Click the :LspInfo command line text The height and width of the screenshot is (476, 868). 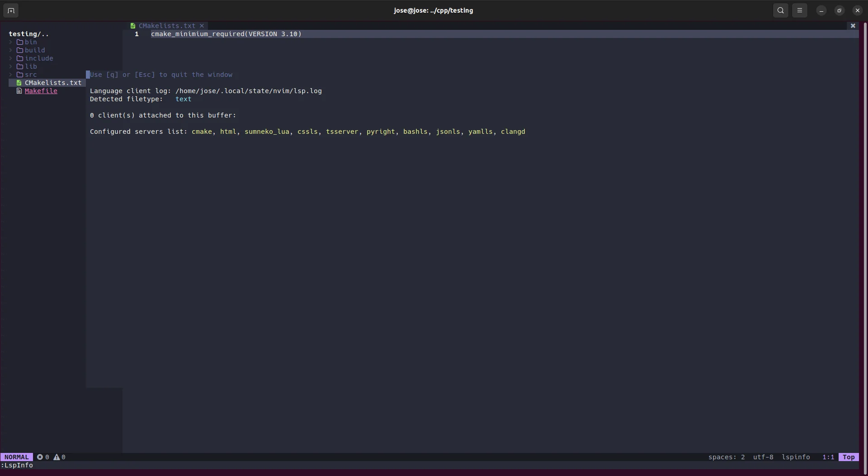(17, 465)
